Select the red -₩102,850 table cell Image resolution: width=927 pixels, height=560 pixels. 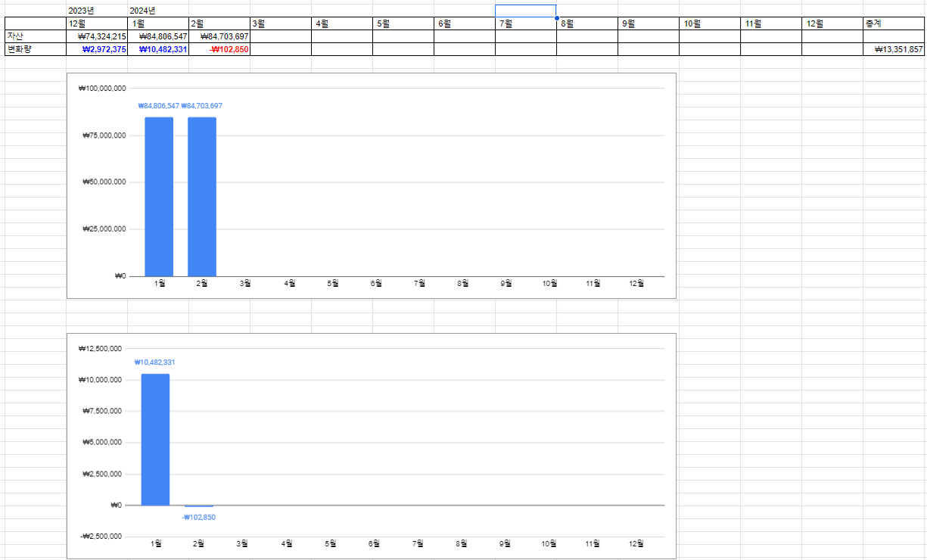219,49
